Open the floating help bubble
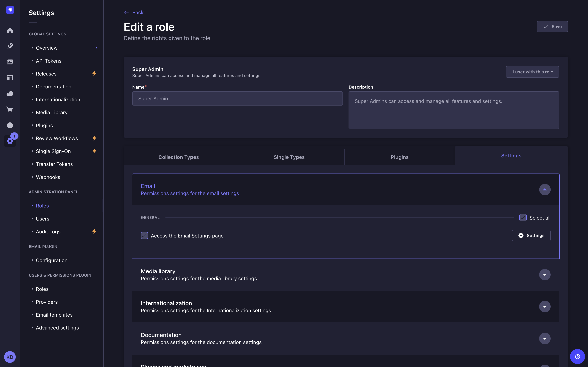 coord(578,356)
